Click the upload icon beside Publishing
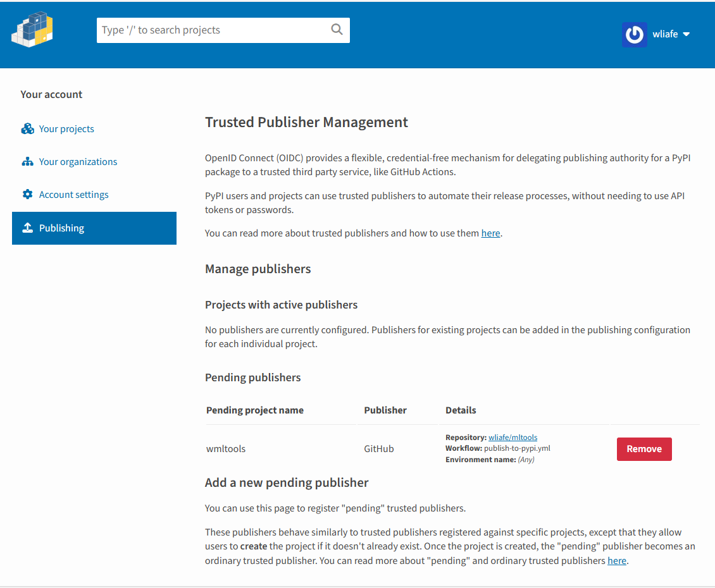The height and width of the screenshot is (588, 715). tap(27, 228)
